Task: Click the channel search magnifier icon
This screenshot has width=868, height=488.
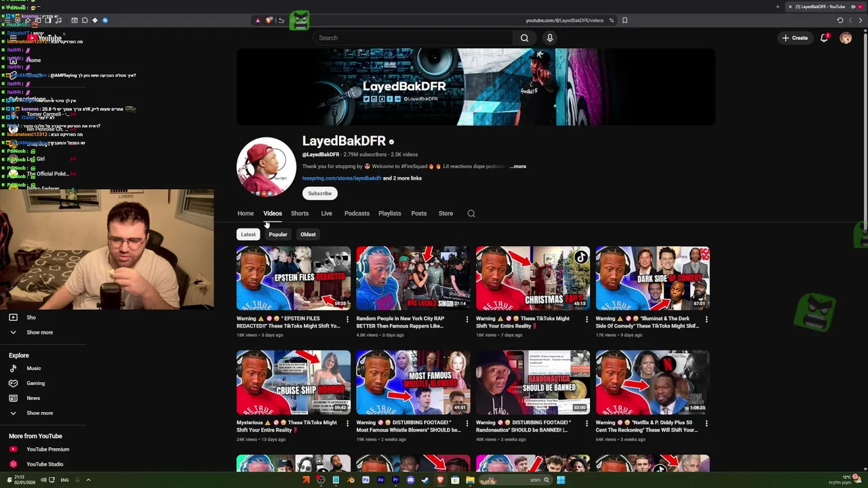Action: point(471,213)
